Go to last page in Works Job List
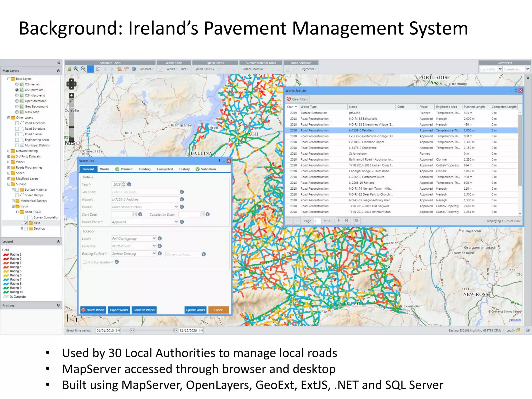 click(x=347, y=221)
